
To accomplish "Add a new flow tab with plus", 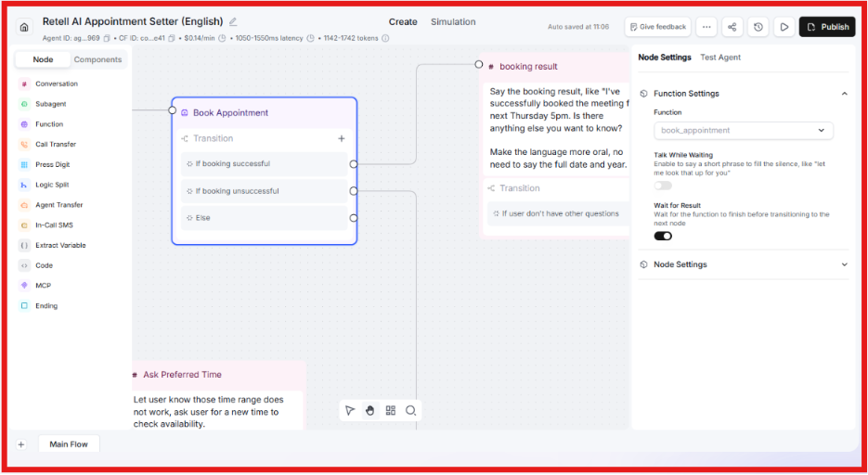I will click(21, 444).
